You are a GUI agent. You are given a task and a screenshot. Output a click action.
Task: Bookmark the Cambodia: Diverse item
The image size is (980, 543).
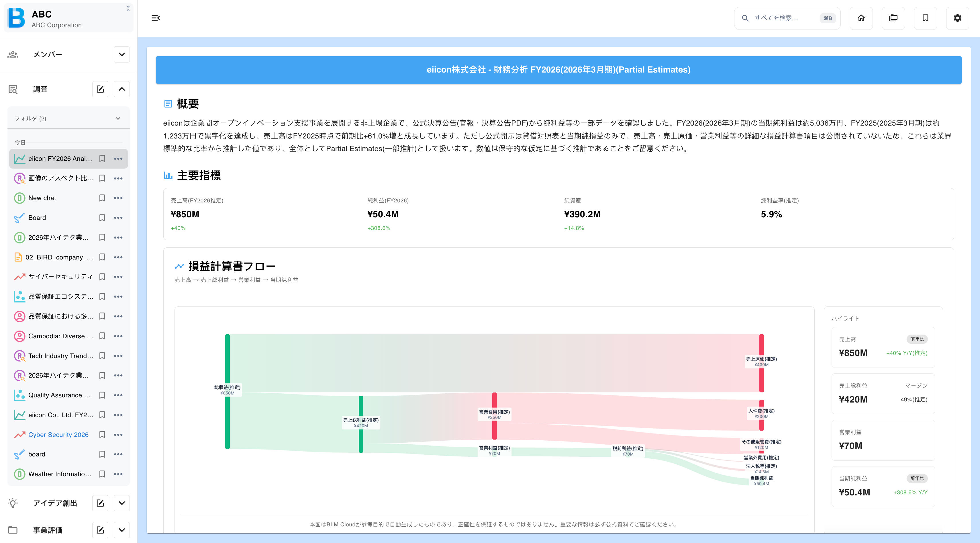[x=102, y=336]
